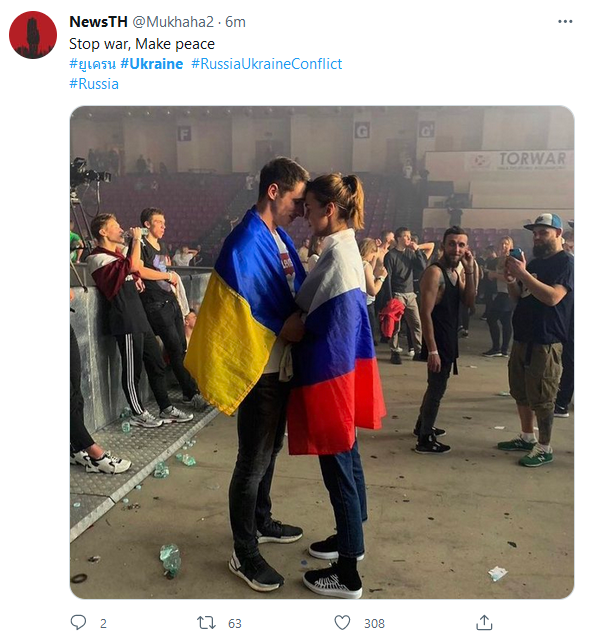Open the bold #Ukraine hashtag

click(152, 64)
